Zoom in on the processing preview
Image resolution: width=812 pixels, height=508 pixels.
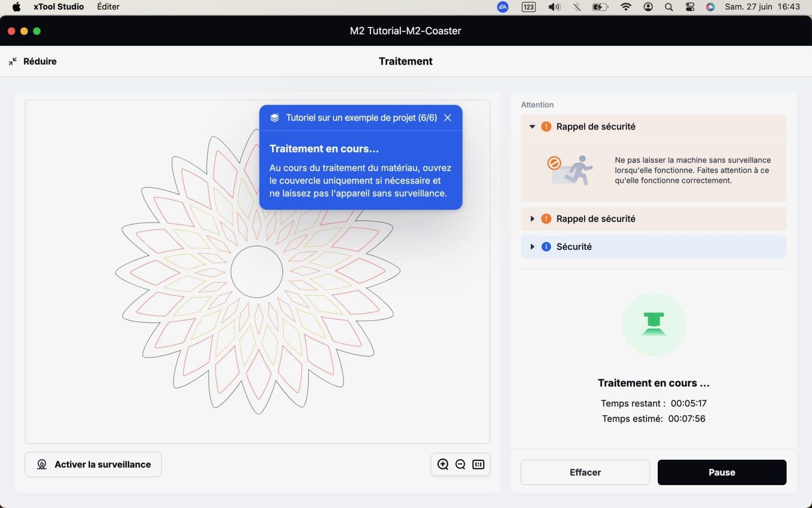click(443, 464)
